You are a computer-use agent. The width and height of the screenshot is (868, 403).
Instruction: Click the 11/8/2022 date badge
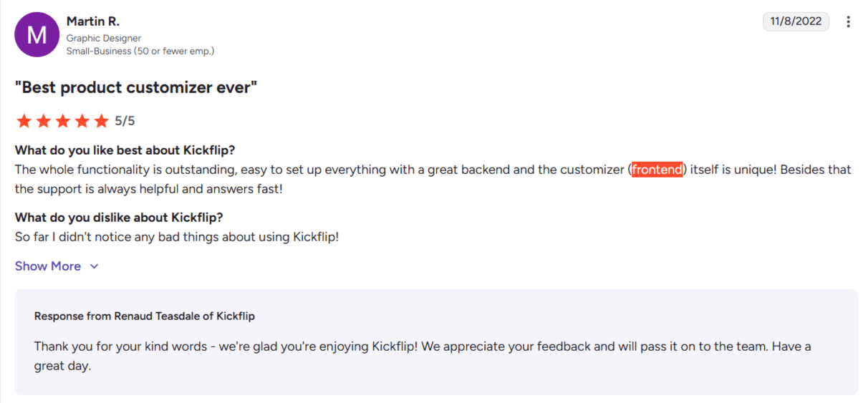pyautogui.click(x=796, y=21)
